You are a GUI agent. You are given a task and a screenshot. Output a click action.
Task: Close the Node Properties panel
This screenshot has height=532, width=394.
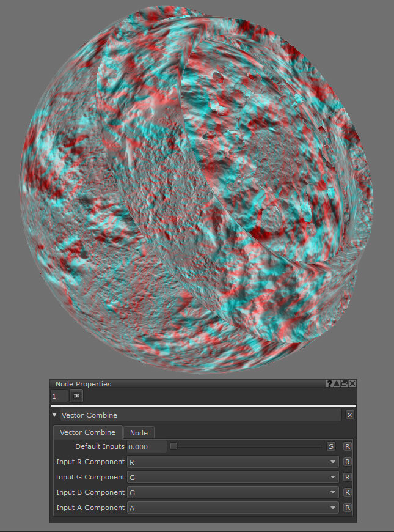click(x=352, y=384)
